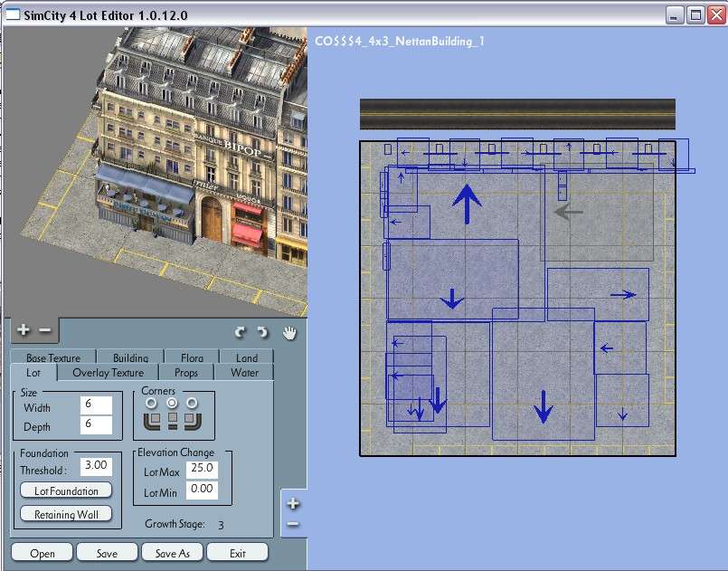Open the Water tab
The width and height of the screenshot is (728, 571).
point(244,373)
